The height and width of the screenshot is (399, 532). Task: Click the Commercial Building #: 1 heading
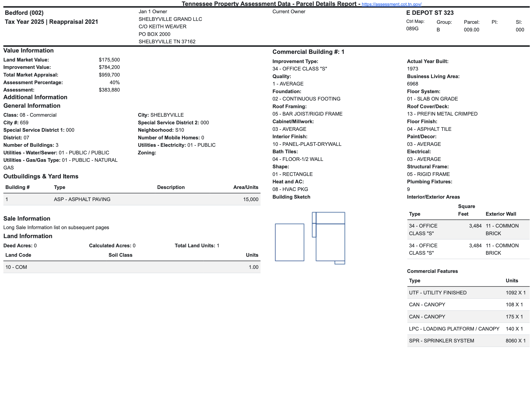308,52
